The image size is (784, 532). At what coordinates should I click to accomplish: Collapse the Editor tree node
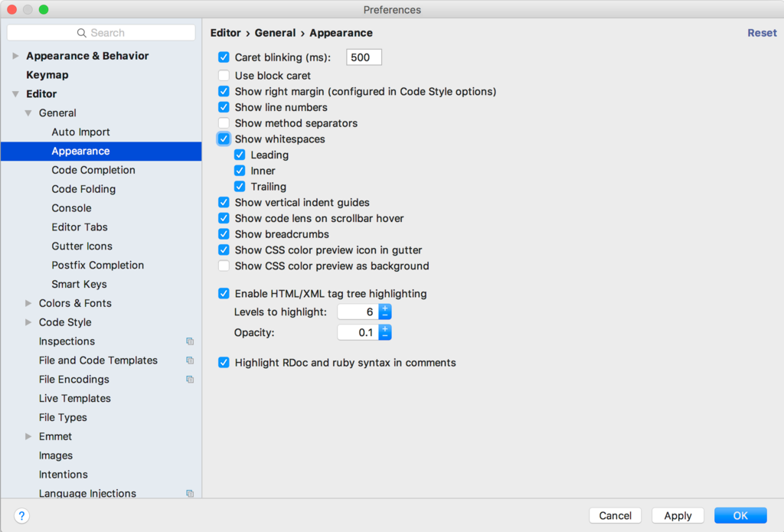click(x=15, y=93)
